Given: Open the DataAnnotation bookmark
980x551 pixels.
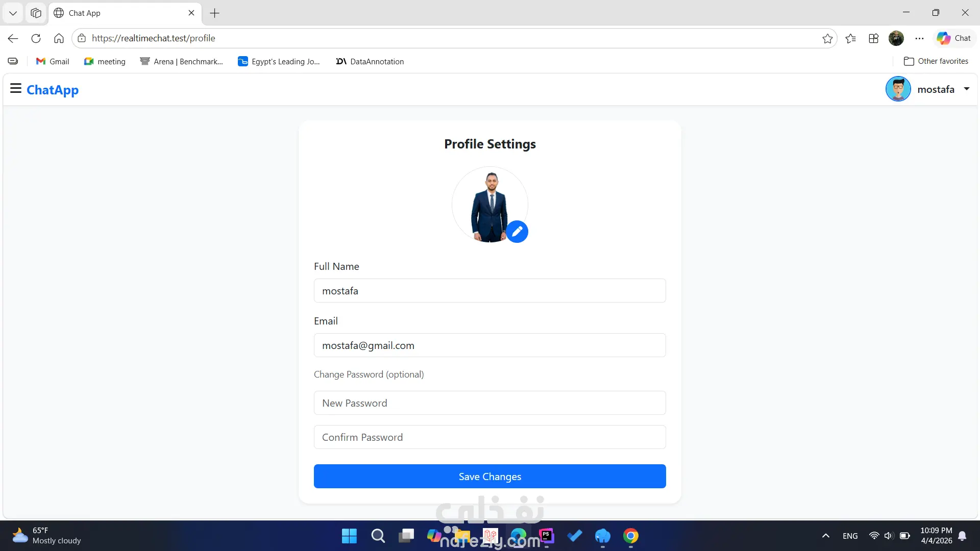Looking at the screenshot, I should [x=370, y=61].
